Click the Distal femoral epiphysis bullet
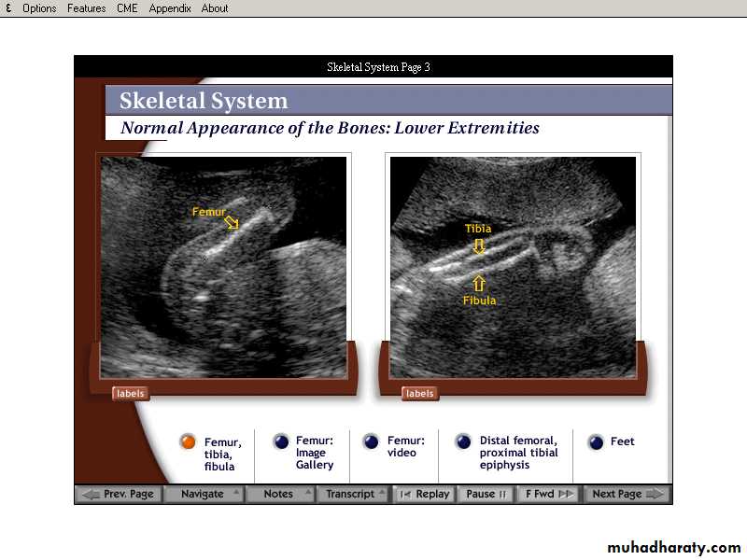747x560 pixels. point(462,442)
